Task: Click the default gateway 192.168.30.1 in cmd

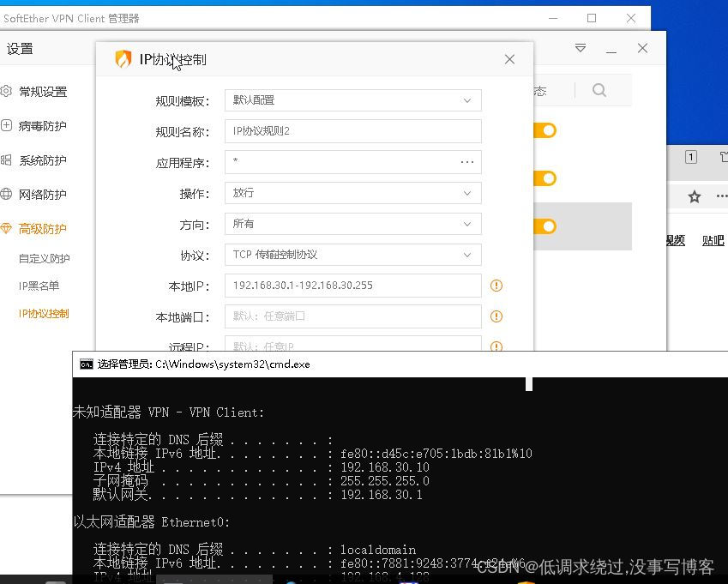Action: 382,495
